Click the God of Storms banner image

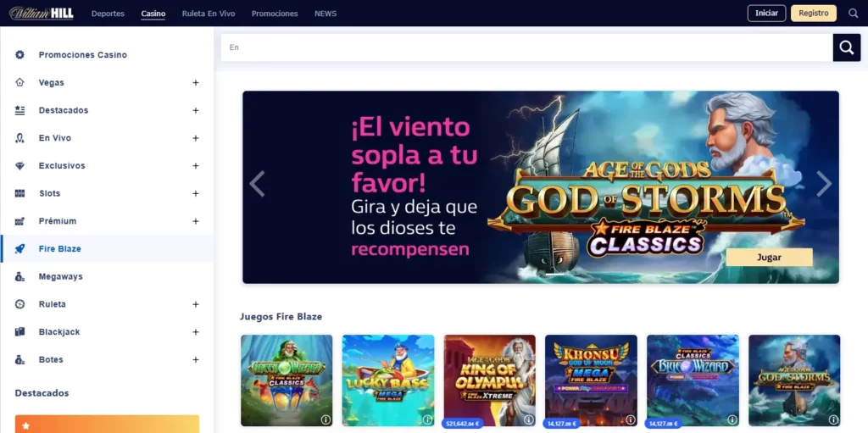[541, 187]
